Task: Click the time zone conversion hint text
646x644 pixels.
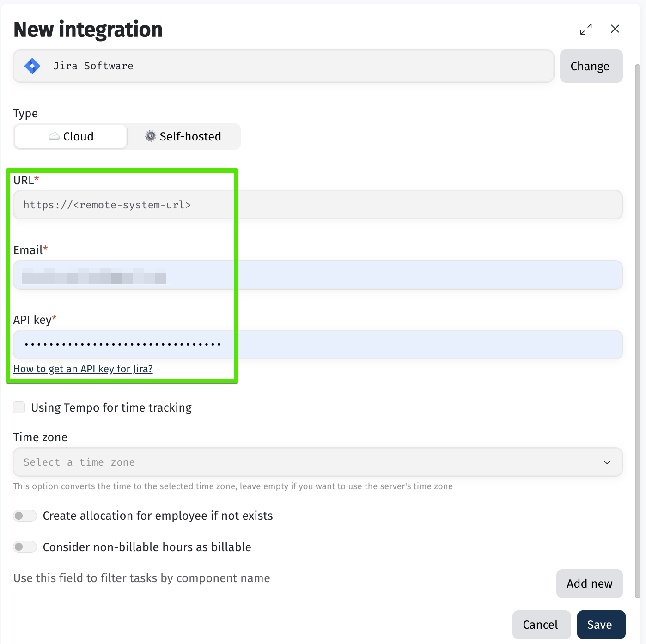Action: [x=233, y=486]
